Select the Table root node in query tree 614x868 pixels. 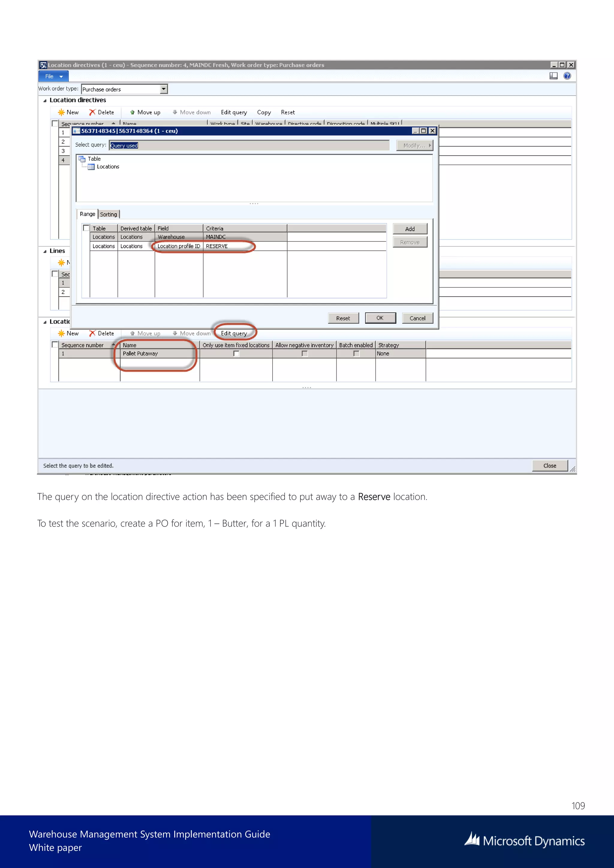click(90, 159)
